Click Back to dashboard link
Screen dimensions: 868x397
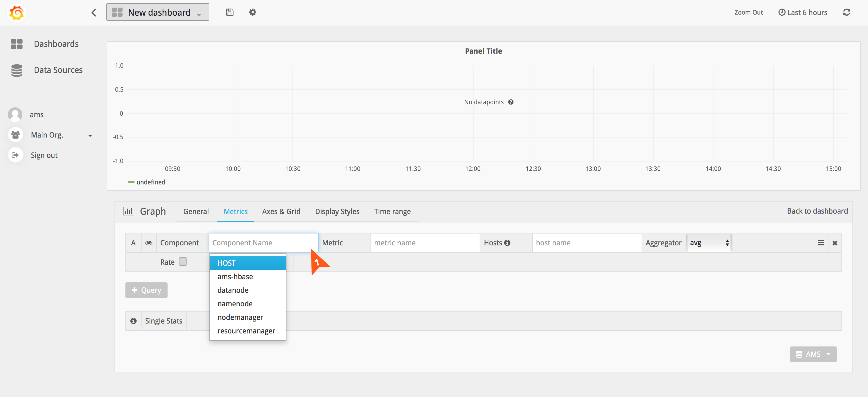pos(817,211)
